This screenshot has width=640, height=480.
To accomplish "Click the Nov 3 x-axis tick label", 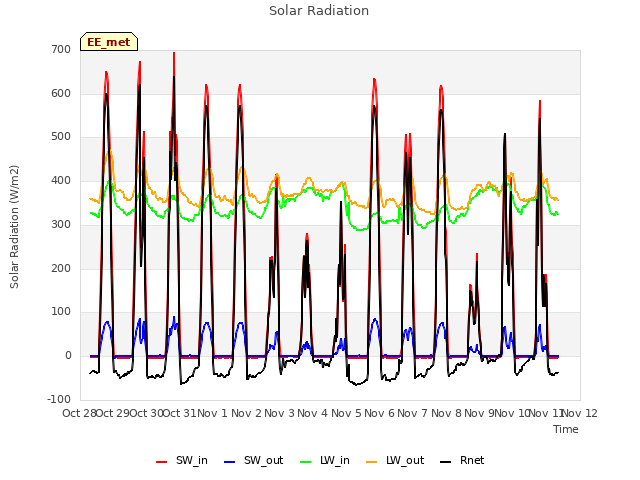I will [x=279, y=413].
